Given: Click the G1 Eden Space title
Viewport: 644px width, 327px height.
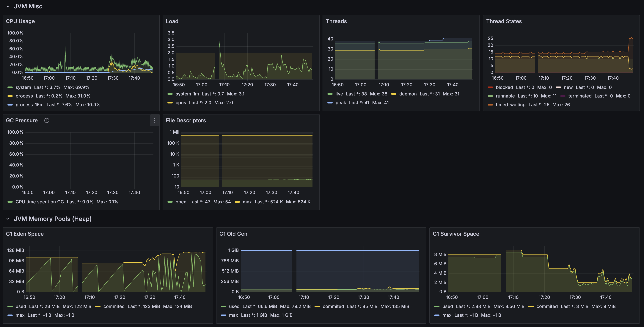Looking at the screenshot, I should click(x=25, y=234).
